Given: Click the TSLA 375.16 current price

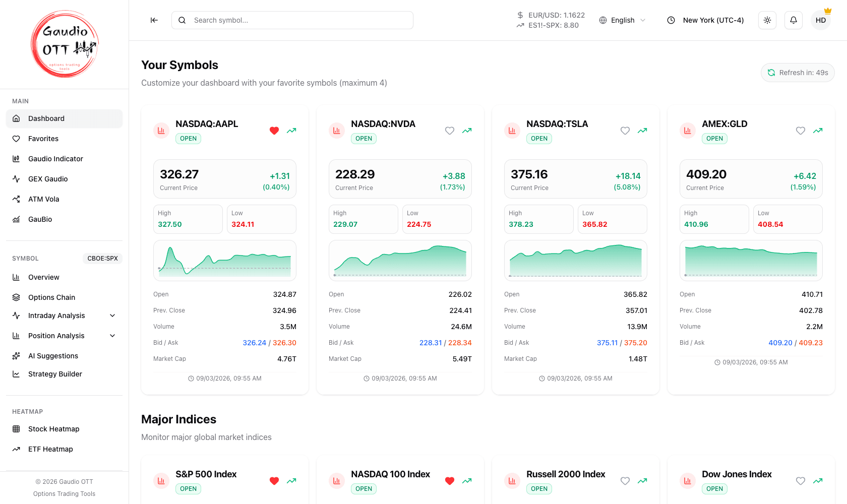Looking at the screenshot, I should click(x=529, y=174).
